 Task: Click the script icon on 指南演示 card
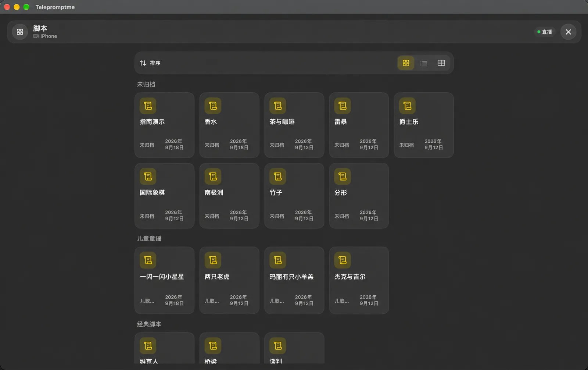(x=148, y=106)
